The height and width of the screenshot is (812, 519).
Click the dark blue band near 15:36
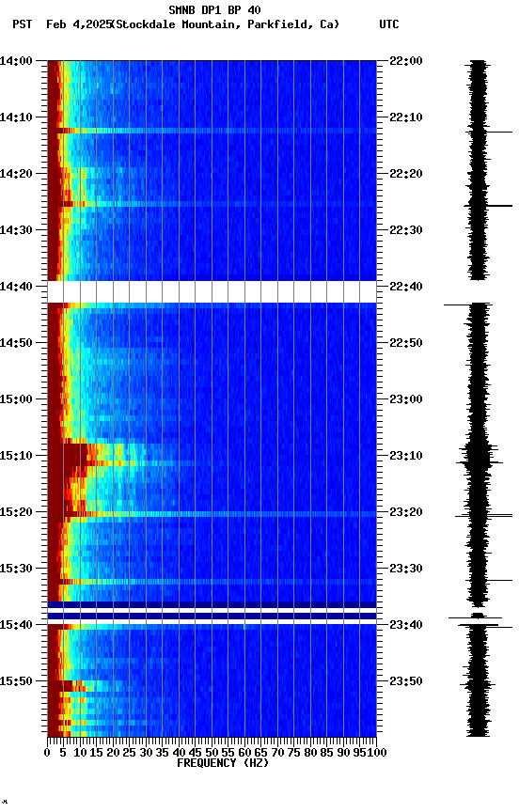(x=212, y=604)
